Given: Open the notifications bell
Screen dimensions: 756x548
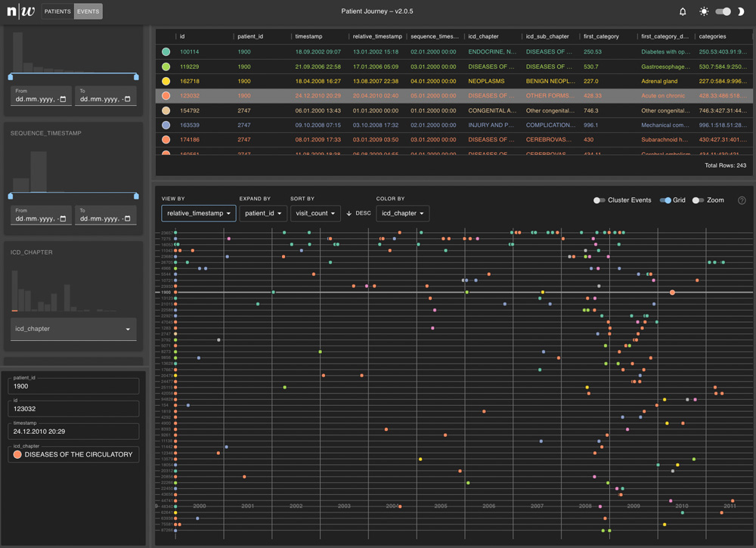Looking at the screenshot, I should (x=683, y=11).
